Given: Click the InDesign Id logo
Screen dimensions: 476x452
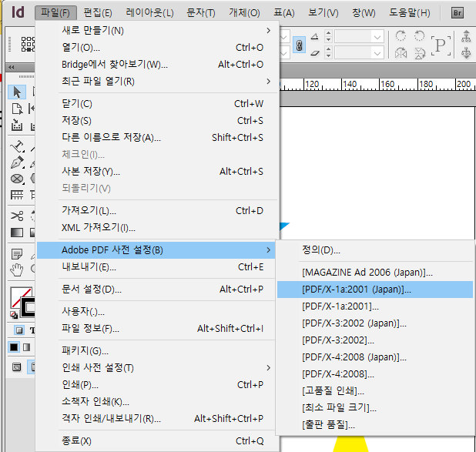Looking at the screenshot, I should tap(18, 12).
